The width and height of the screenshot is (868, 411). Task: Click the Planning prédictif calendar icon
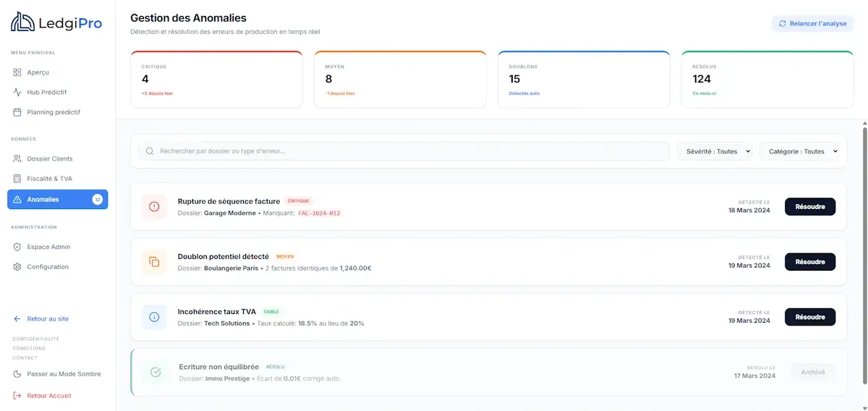coord(17,112)
